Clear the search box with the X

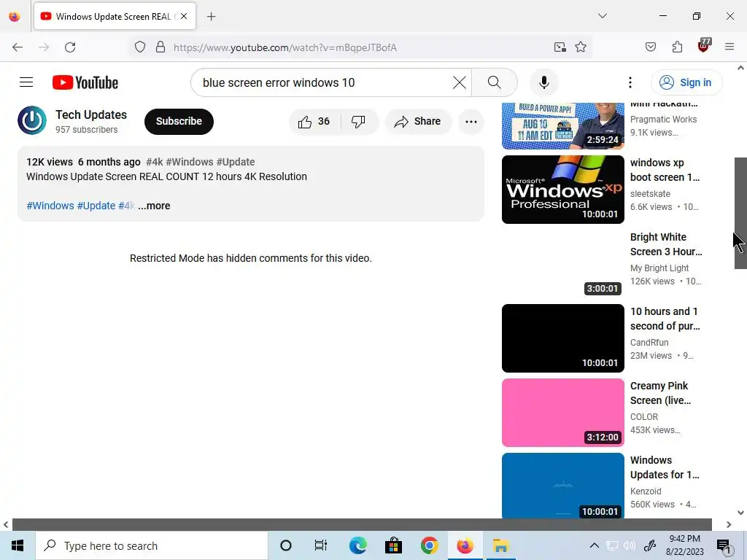460,82
